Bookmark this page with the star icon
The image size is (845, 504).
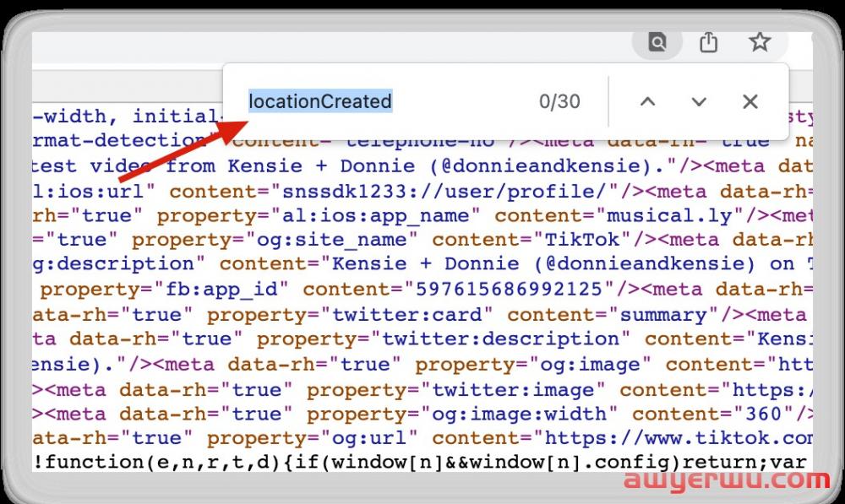[x=760, y=41]
